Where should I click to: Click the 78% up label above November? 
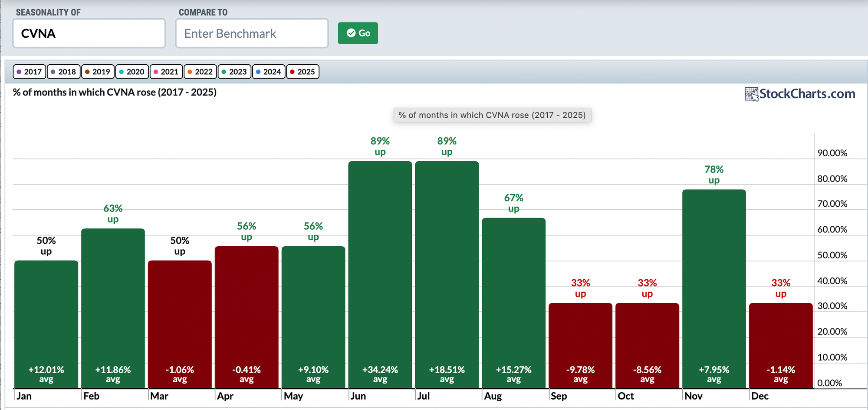point(714,175)
